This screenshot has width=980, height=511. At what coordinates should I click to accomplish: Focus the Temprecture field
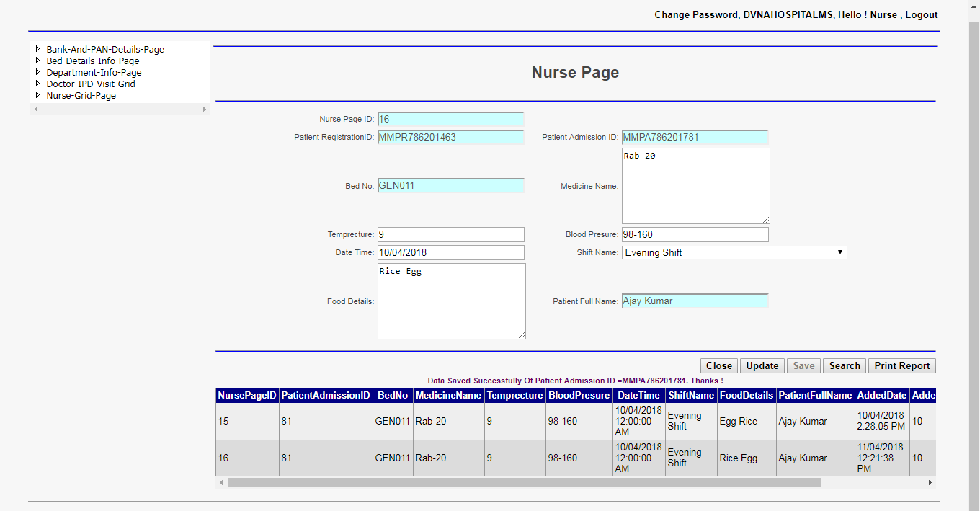[451, 234]
